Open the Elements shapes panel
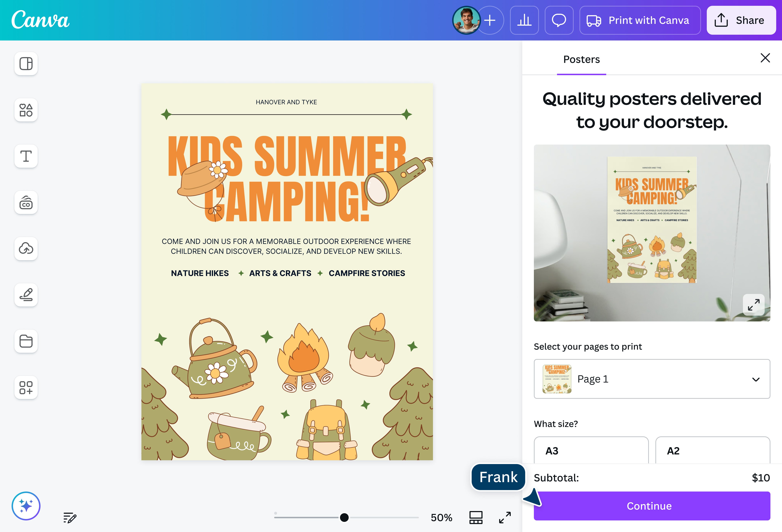782x532 pixels. click(x=26, y=110)
